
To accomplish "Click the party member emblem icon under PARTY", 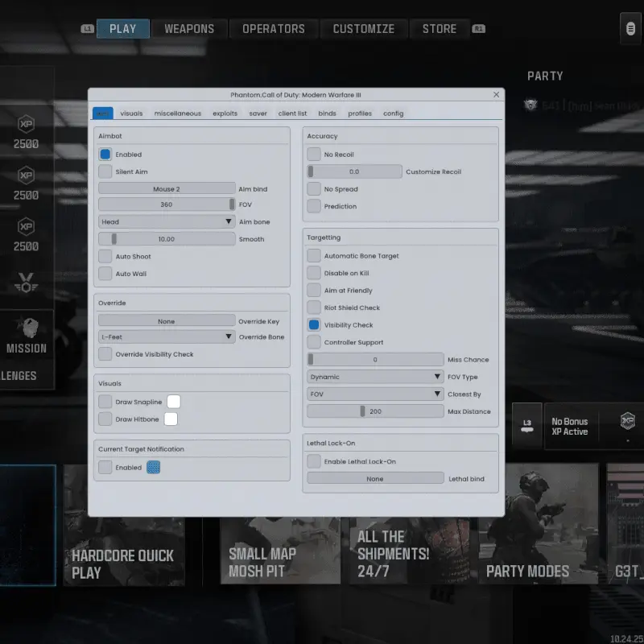I will pos(530,105).
